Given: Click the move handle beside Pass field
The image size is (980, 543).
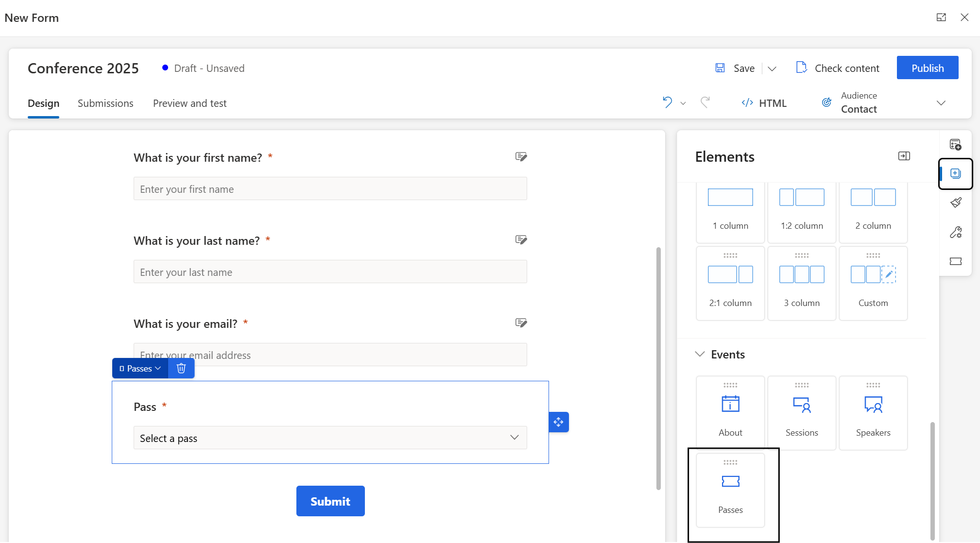Looking at the screenshot, I should (x=559, y=422).
